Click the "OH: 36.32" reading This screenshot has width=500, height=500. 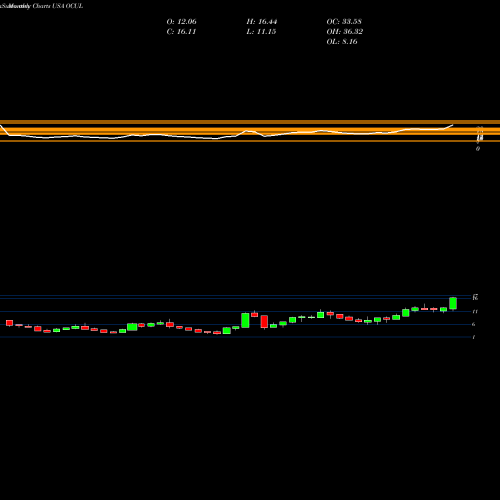click(x=345, y=32)
